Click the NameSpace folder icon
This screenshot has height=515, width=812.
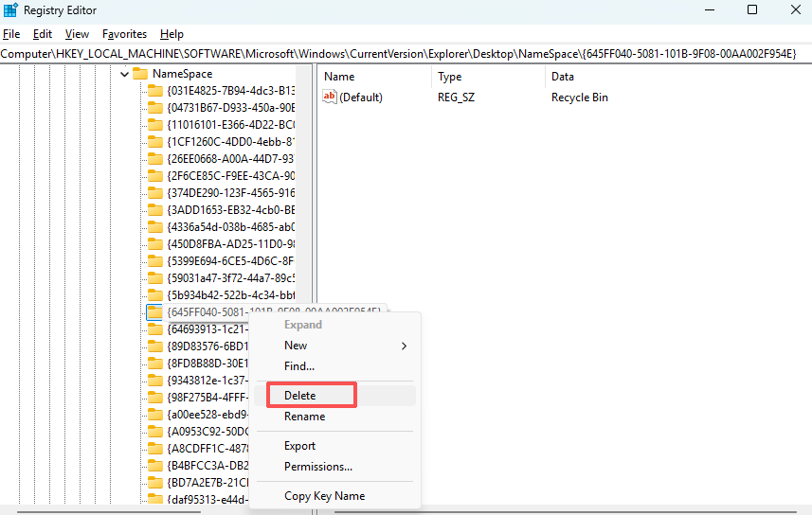(x=140, y=74)
